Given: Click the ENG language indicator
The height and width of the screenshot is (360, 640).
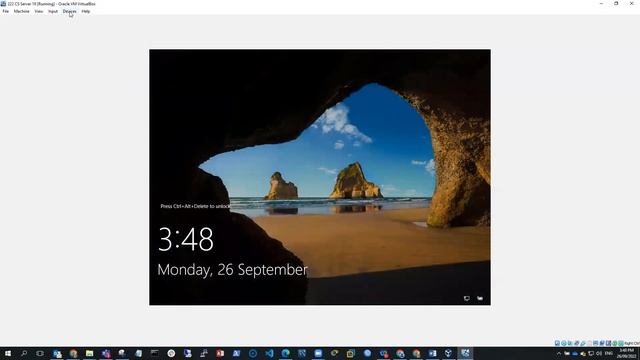Looking at the screenshot, I should [609, 353].
